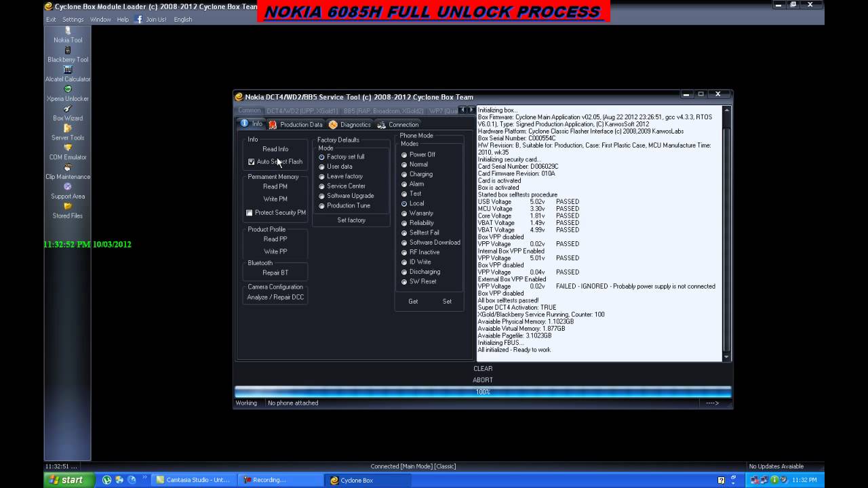Start the Box Wizard icon
Screen dimensions: 868x488
[x=68, y=109]
